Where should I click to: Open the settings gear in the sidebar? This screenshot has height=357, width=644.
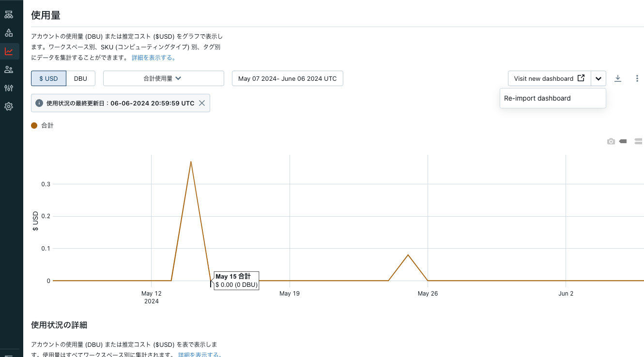tap(9, 106)
